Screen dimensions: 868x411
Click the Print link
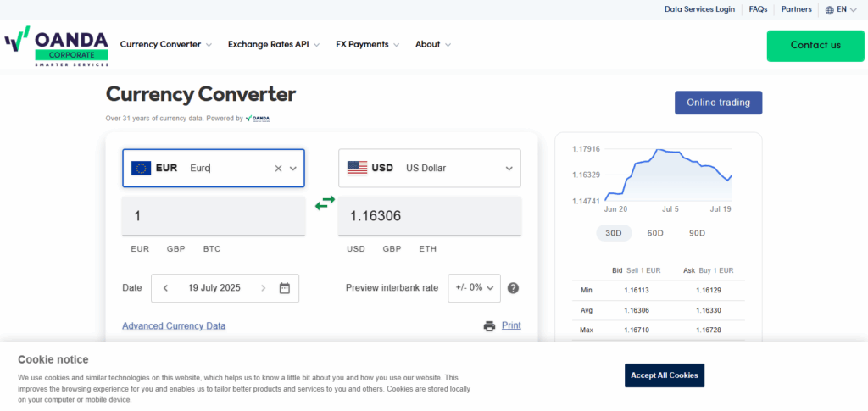511,325
